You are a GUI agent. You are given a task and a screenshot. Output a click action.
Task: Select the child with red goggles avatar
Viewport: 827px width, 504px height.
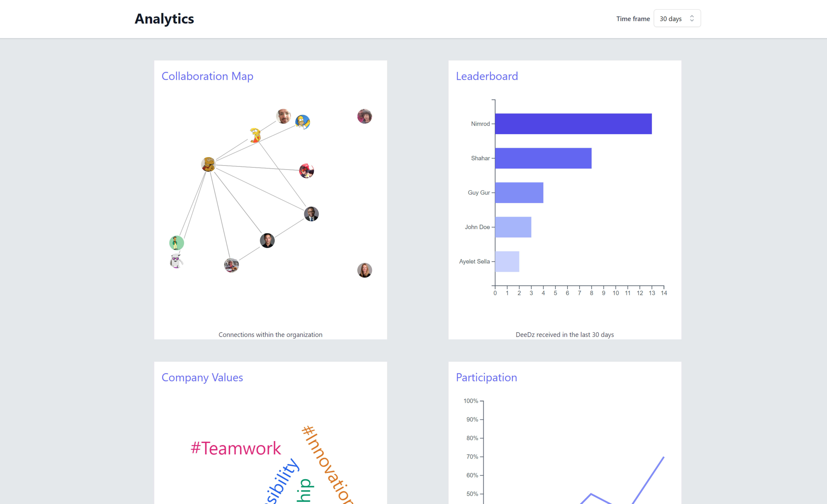(x=306, y=171)
